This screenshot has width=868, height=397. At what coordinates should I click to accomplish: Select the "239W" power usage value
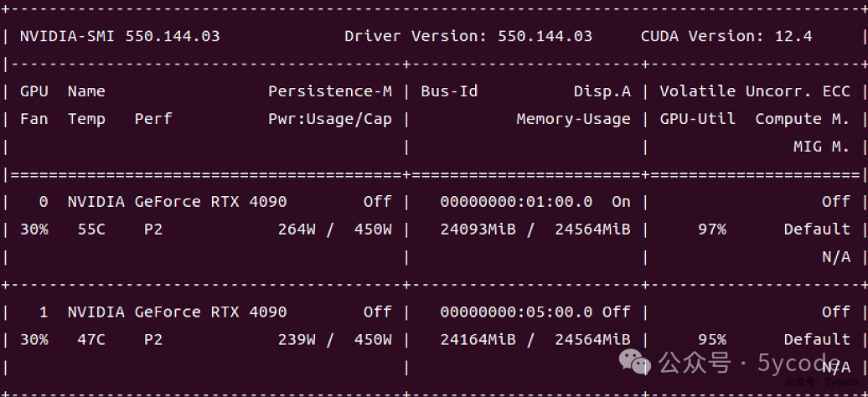point(297,339)
